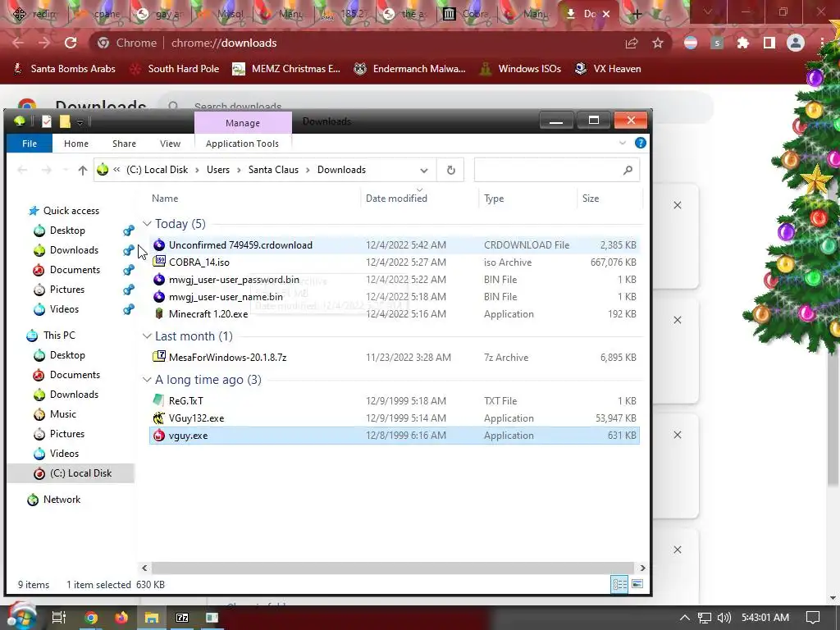
Task: Open the Share ribbon tab
Action: click(x=125, y=143)
